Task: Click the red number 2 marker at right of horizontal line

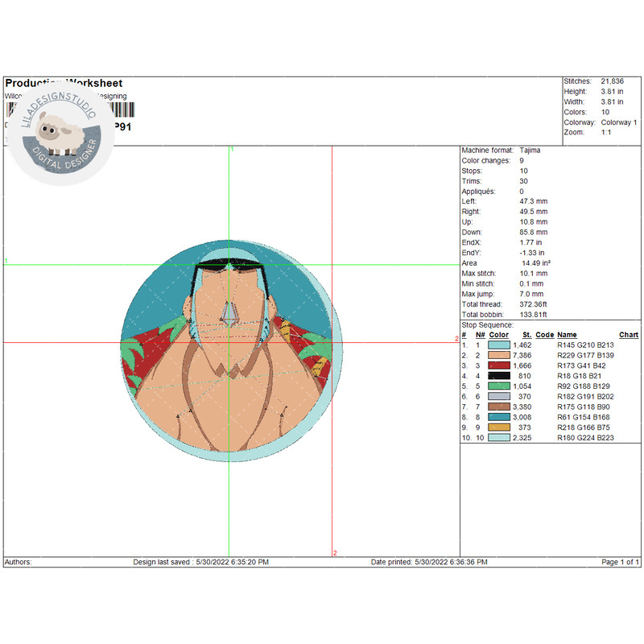Action: point(456,339)
